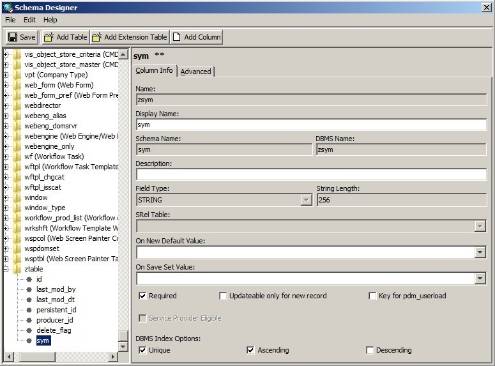Image resolution: width=495 pixels, height=366 pixels.
Task: Expand the wf (Workflow Task) node
Action: click(x=6, y=157)
